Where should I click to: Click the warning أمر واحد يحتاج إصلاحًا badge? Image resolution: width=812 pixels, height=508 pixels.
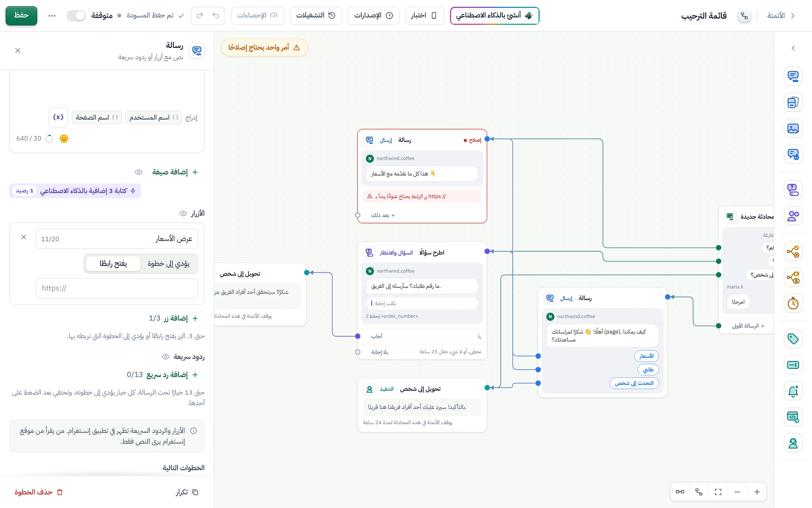tap(264, 47)
